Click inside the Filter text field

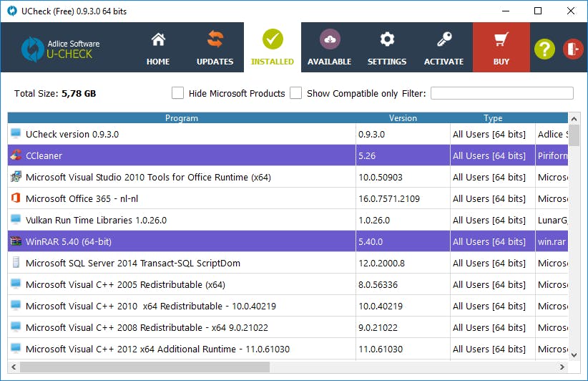(502, 93)
